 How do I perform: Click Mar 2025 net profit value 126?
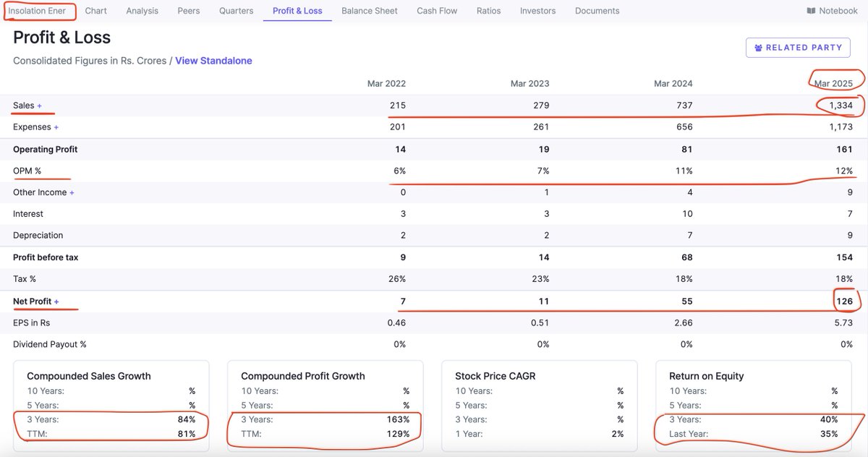point(845,302)
